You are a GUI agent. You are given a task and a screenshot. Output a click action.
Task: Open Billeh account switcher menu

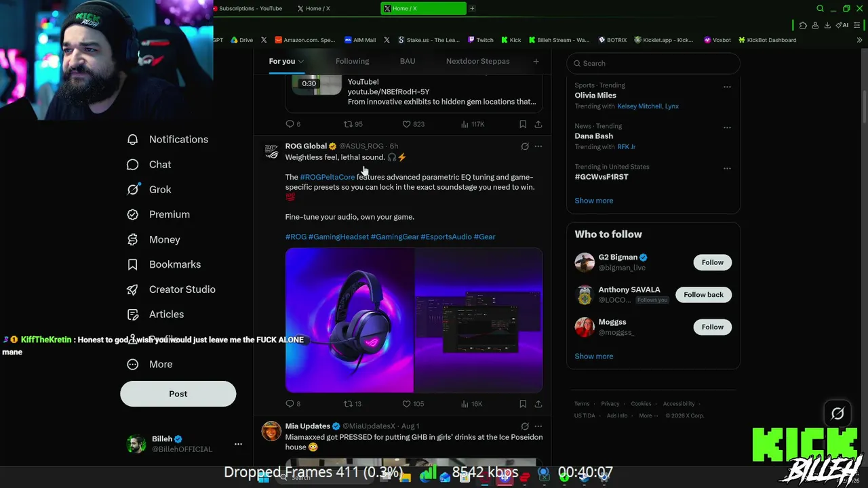coord(238,444)
